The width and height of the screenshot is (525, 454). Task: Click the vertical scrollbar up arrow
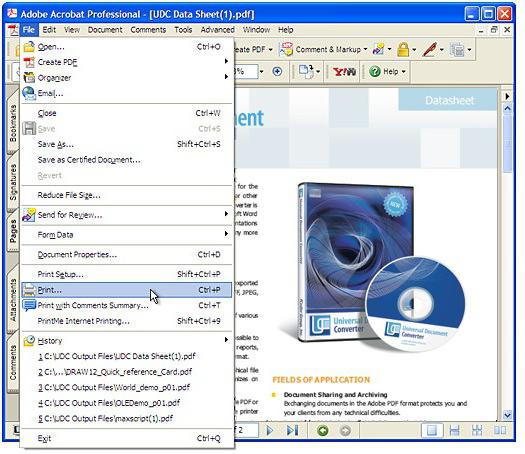tap(507, 108)
